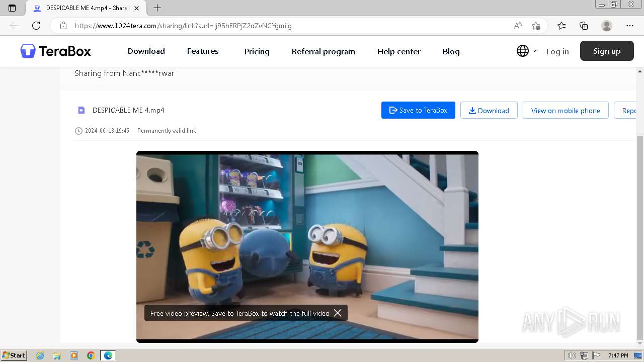Download DESPICABLE ME 4.mp4

point(489,110)
